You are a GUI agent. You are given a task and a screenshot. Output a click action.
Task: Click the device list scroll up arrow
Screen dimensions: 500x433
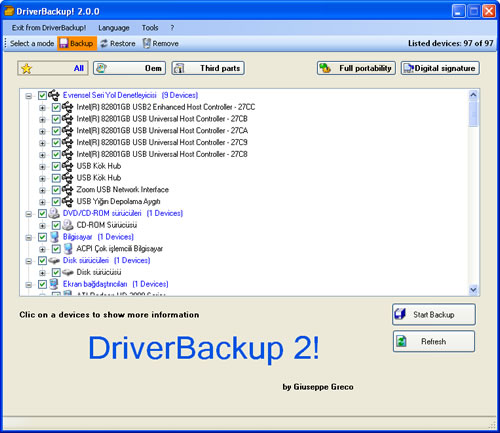click(473, 95)
